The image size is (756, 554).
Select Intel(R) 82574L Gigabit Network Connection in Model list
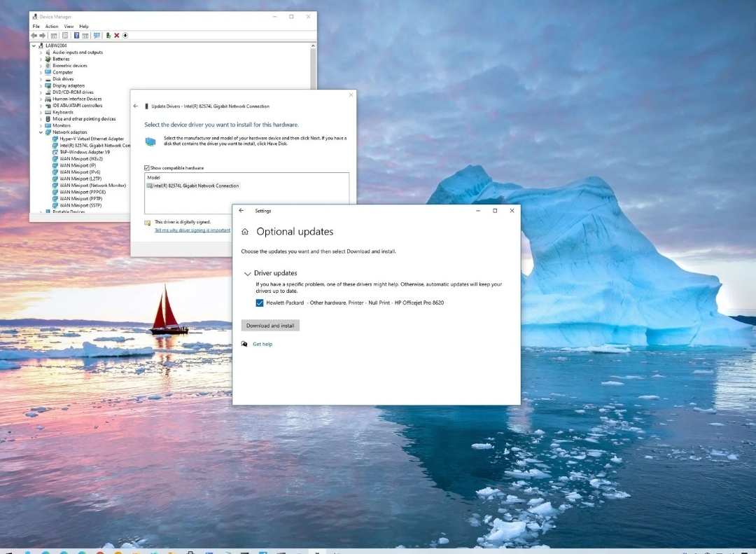click(193, 186)
